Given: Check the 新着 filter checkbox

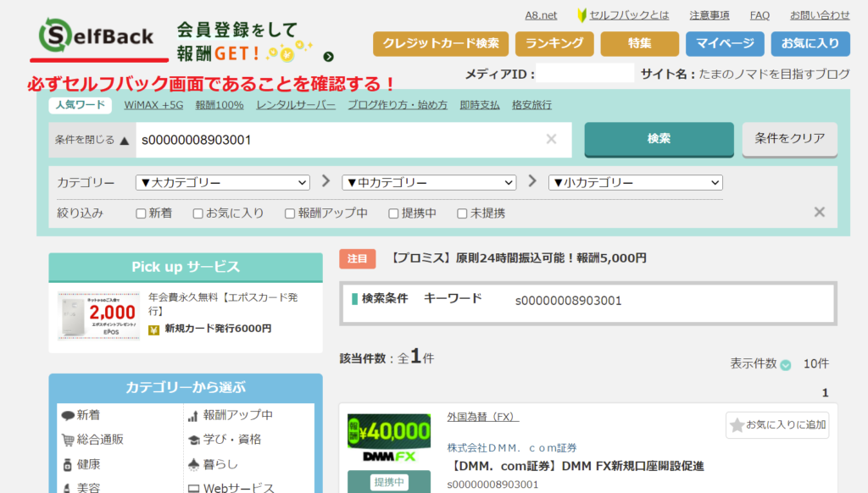Looking at the screenshot, I should [142, 213].
